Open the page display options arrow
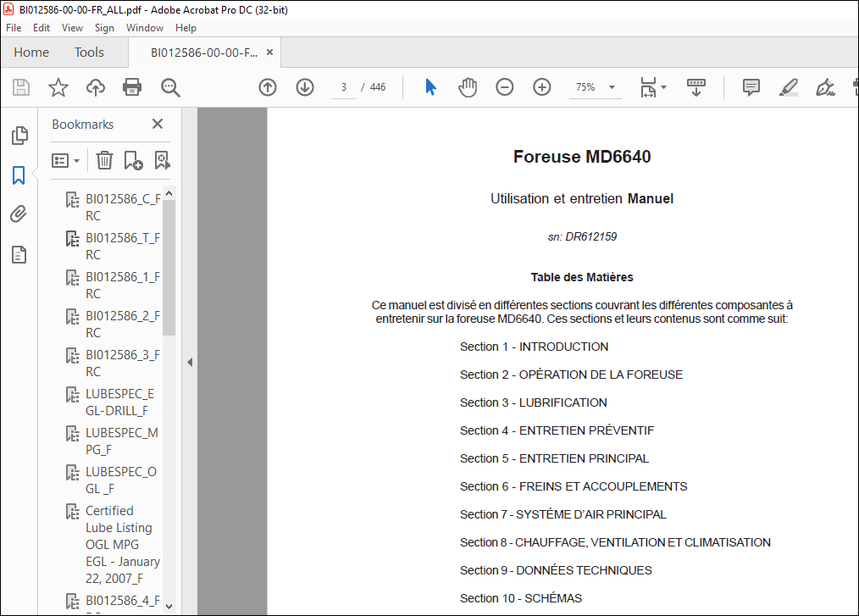The width and height of the screenshot is (859, 616). coord(663,87)
